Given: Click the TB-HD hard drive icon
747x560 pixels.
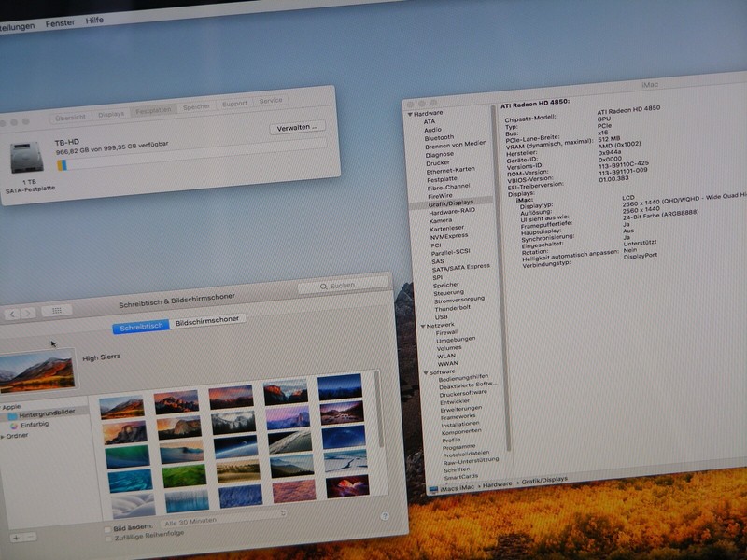Looking at the screenshot, I should point(27,158).
